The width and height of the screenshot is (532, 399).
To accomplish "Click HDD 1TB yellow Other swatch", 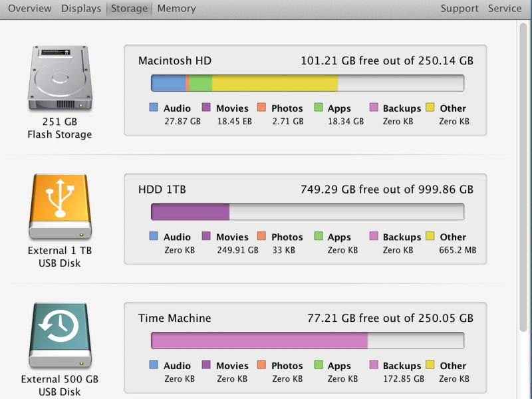I will click(x=430, y=236).
